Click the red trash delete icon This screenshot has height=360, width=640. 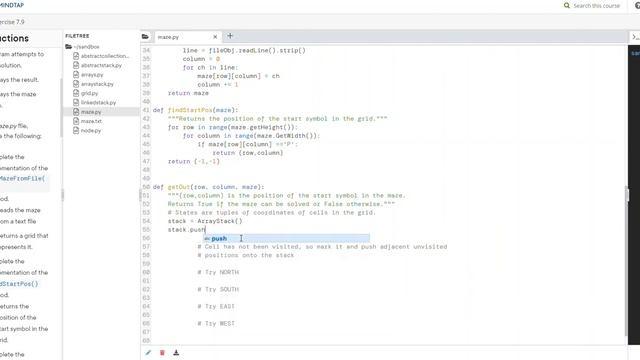[162, 353]
